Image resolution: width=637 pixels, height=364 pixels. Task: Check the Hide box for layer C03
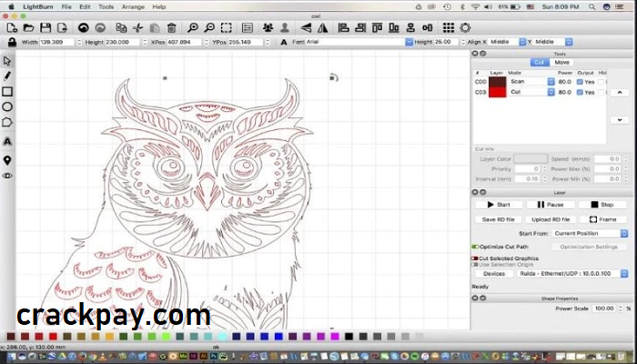[x=601, y=92]
